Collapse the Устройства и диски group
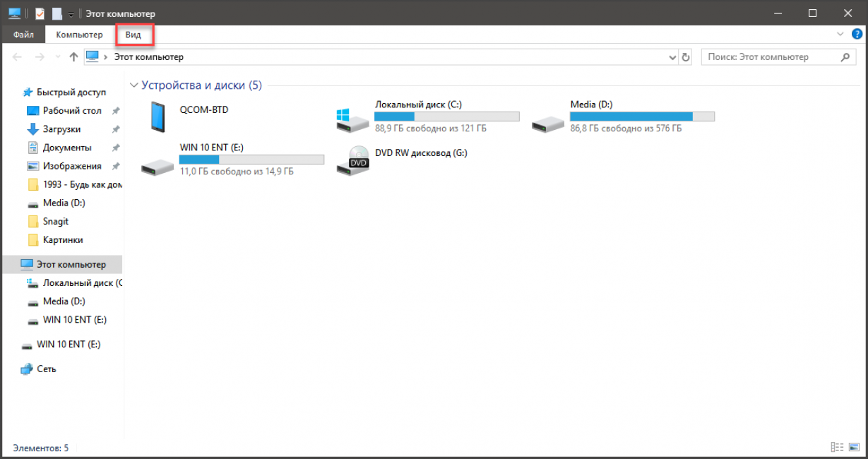Screen dimensions: 868x459 [133, 85]
